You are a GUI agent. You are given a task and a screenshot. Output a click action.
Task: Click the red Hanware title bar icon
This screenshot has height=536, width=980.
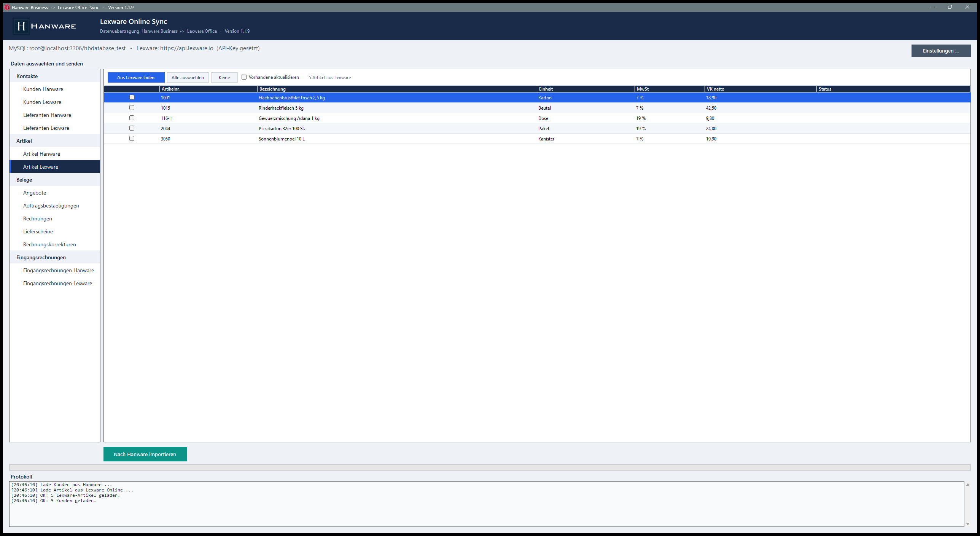point(6,7)
